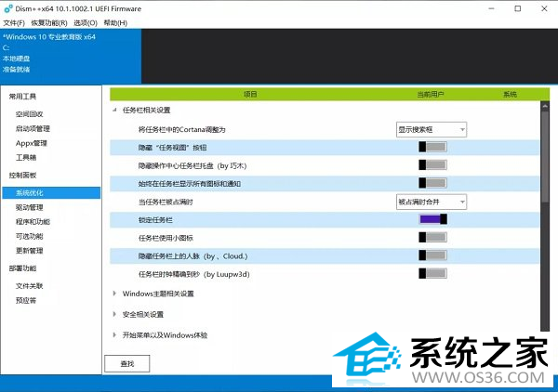Select the Windows 10 专业教育版 x64 image tile

[71, 56]
